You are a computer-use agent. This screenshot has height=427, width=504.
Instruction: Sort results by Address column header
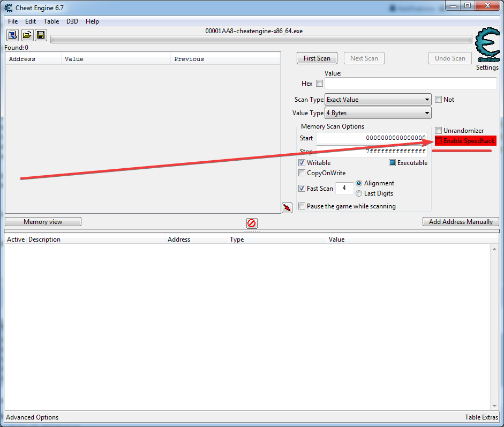click(x=33, y=59)
